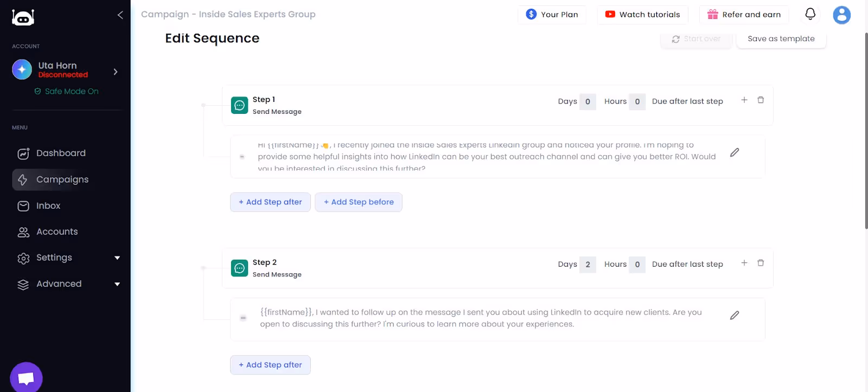Click the Your Plan button
Screen dimensions: 868x392
click(552, 15)
